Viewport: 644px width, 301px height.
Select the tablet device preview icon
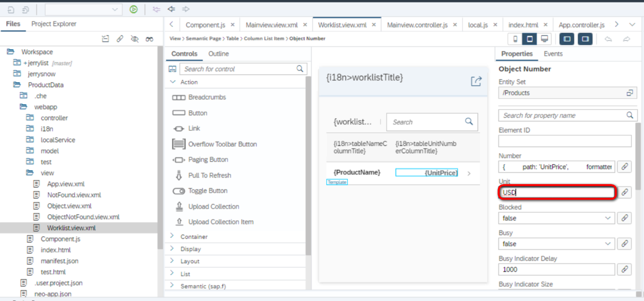pyautogui.click(x=529, y=39)
